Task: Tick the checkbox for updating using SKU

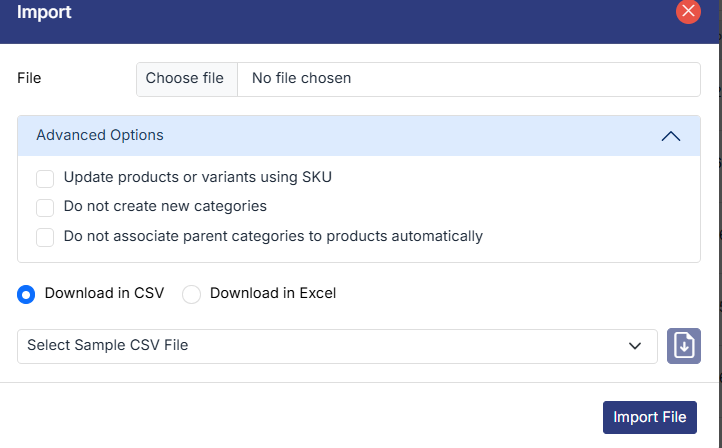Action: (45, 178)
